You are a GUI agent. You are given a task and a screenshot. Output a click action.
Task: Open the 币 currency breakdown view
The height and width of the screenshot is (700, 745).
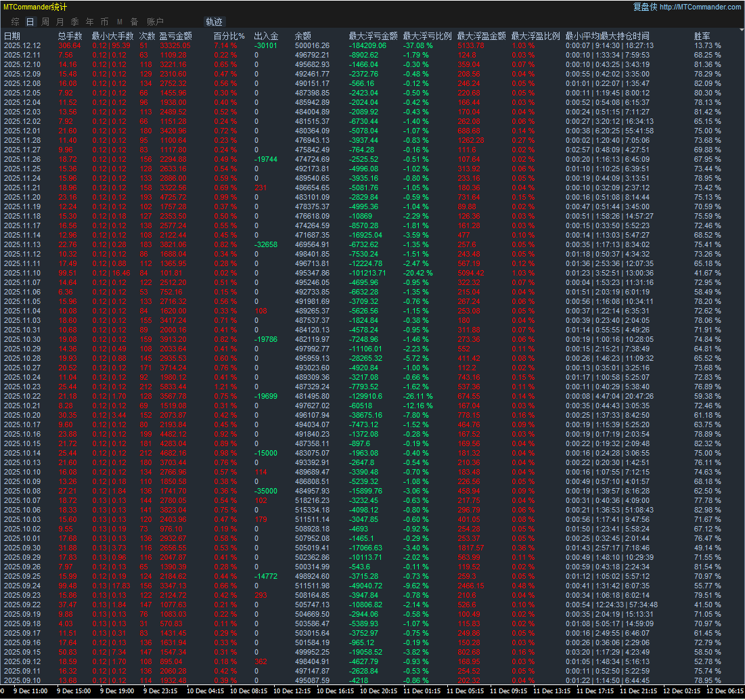click(x=104, y=22)
